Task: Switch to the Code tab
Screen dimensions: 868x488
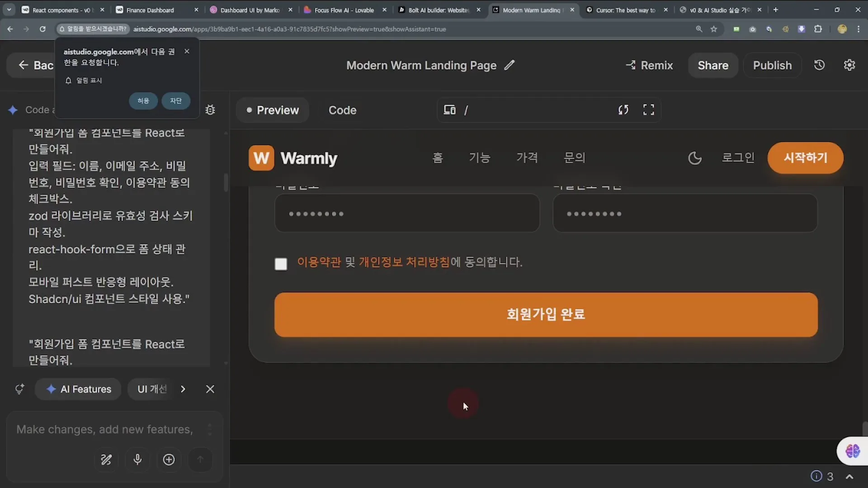Action: click(343, 110)
